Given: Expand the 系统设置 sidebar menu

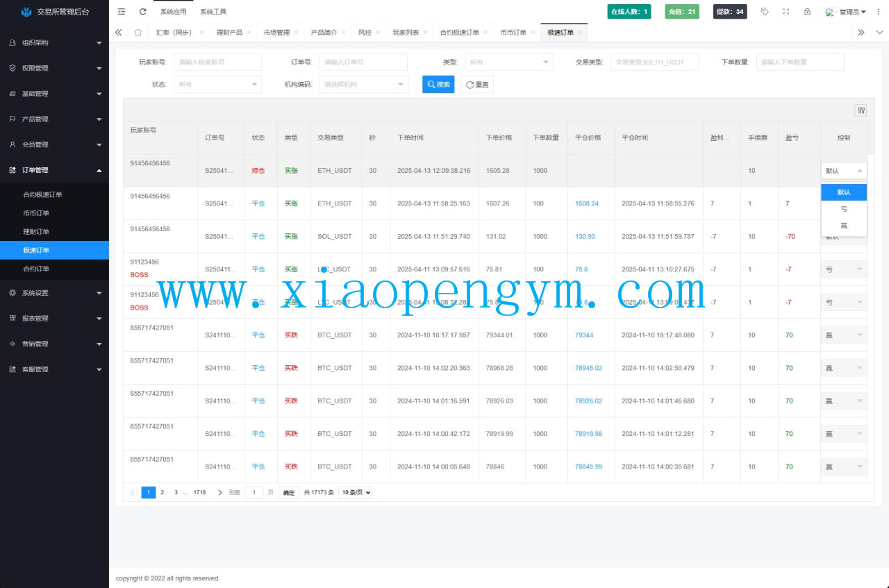Looking at the screenshot, I should (x=54, y=293).
